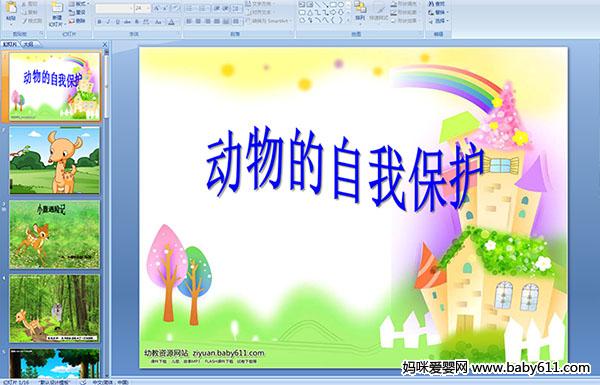
Task: Switch to the Slides (幻灯片) pane tab
Action: click(x=10, y=45)
